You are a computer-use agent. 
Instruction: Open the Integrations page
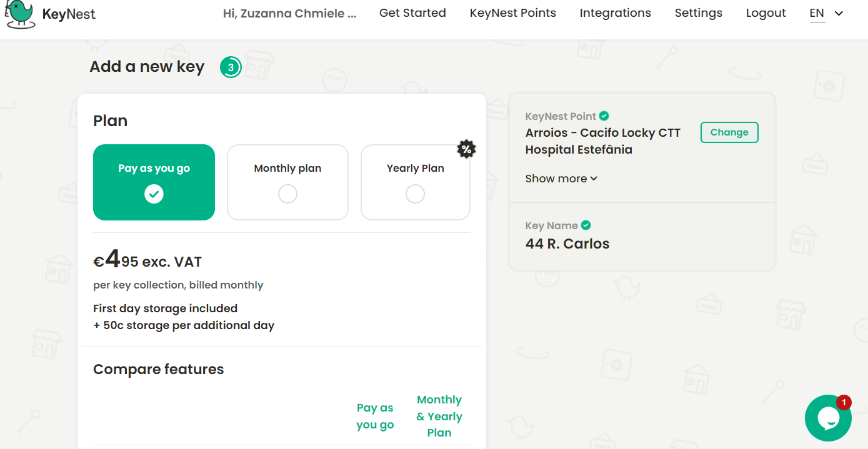pyautogui.click(x=615, y=13)
